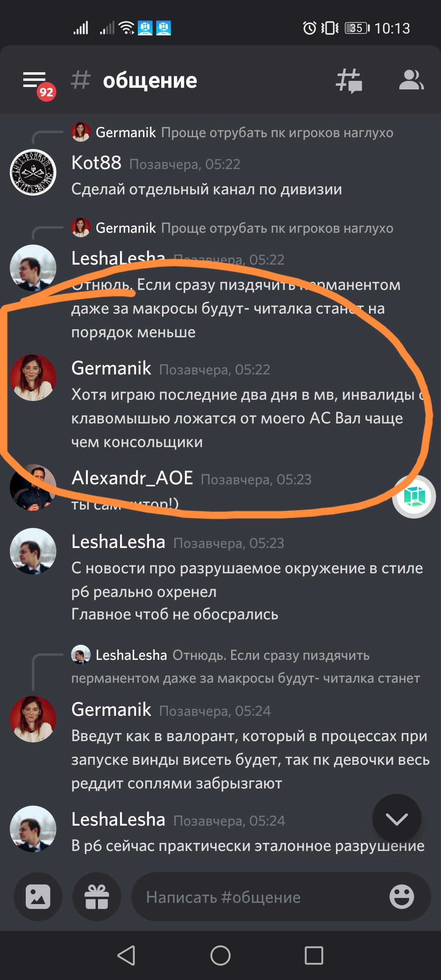
Task: Open the quoted Germanik reply above Kot88
Action: [232, 132]
